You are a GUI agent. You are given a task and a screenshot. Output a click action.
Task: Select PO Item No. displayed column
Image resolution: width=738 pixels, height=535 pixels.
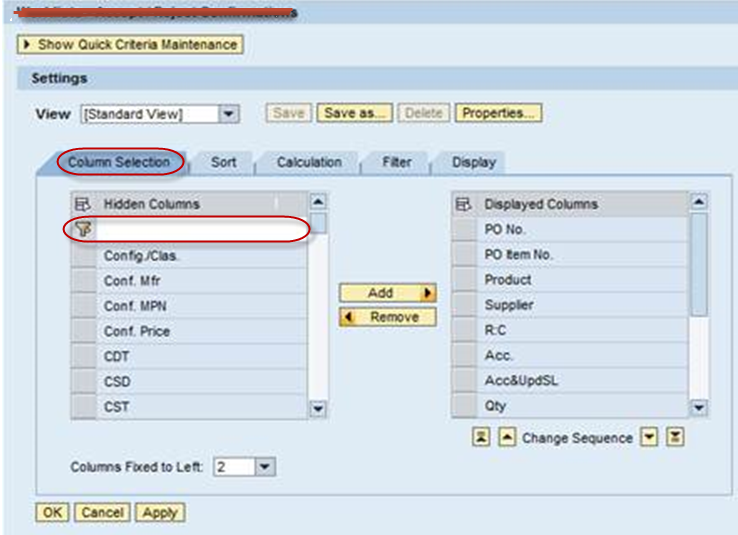583,255
